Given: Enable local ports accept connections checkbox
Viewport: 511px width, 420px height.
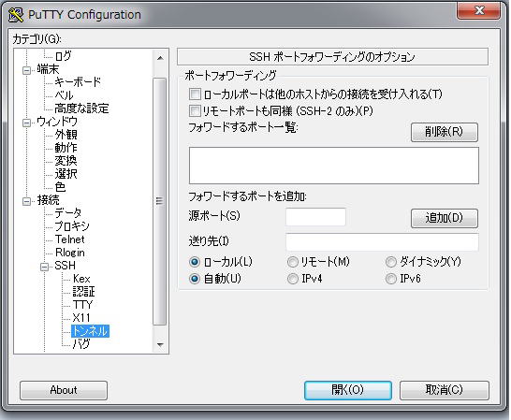Looking at the screenshot, I should pos(195,94).
